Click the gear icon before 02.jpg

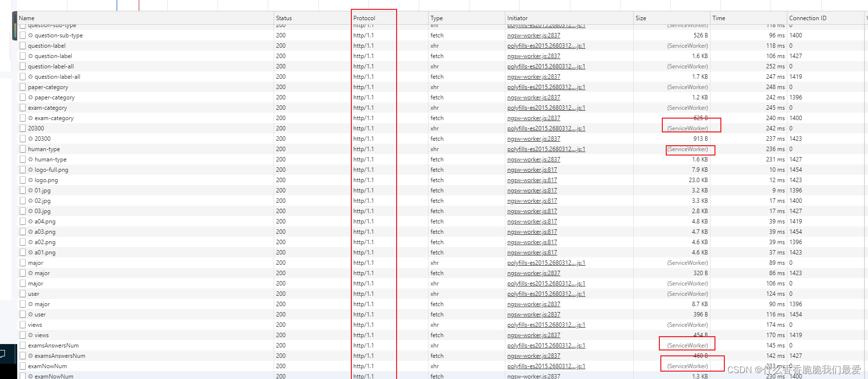click(x=31, y=201)
